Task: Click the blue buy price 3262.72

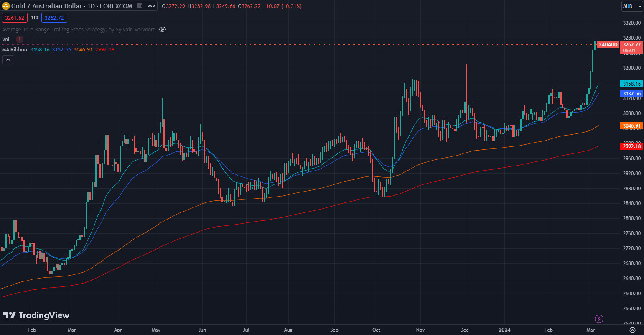Action: (54, 18)
